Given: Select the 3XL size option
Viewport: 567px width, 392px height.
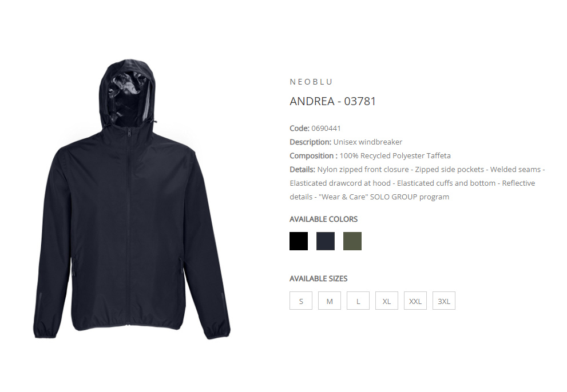Looking at the screenshot, I should (x=443, y=301).
